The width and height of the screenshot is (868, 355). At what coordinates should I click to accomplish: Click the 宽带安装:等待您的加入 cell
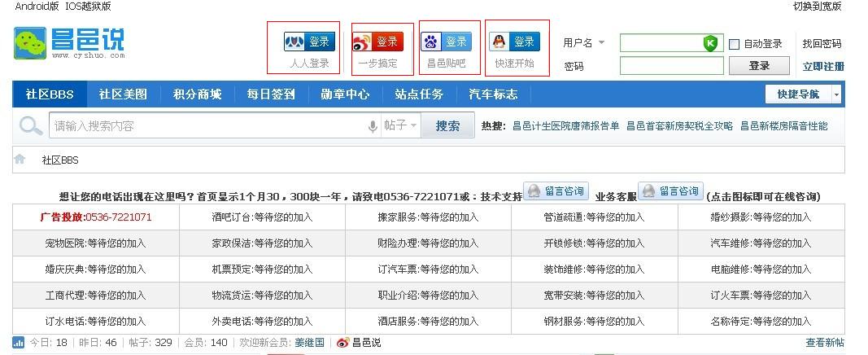[x=595, y=296]
